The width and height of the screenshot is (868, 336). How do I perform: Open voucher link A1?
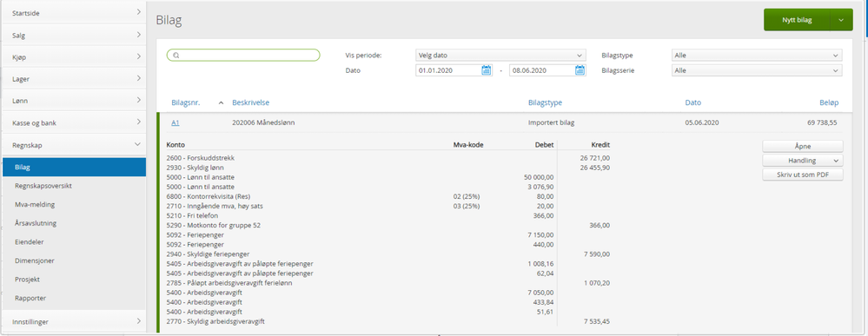[x=175, y=123]
